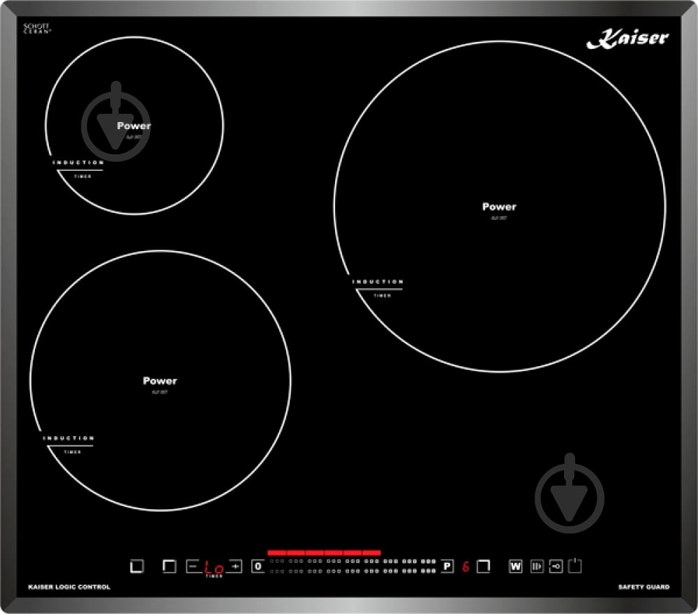Tap the key lock icon

coord(556,566)
